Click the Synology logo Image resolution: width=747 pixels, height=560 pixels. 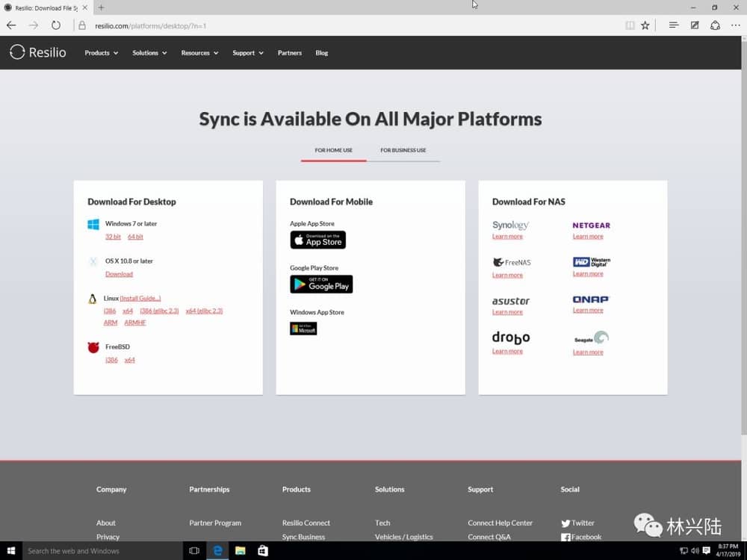tap(511, 225)
